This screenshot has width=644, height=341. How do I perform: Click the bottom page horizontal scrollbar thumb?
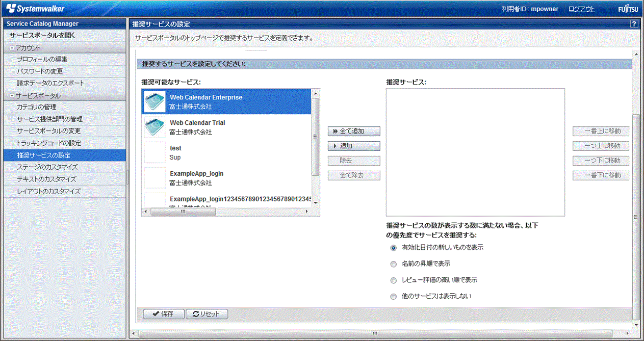click(x=374, y=333)
